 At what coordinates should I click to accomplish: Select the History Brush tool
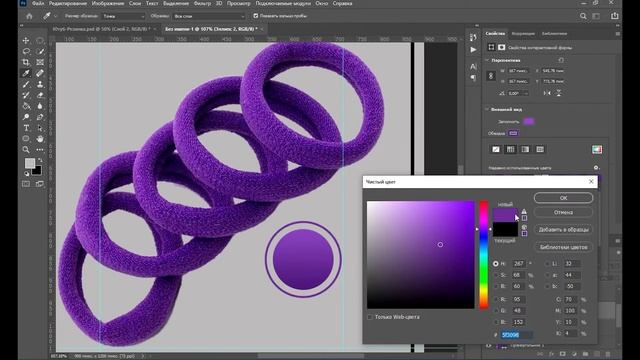[26, 95]
